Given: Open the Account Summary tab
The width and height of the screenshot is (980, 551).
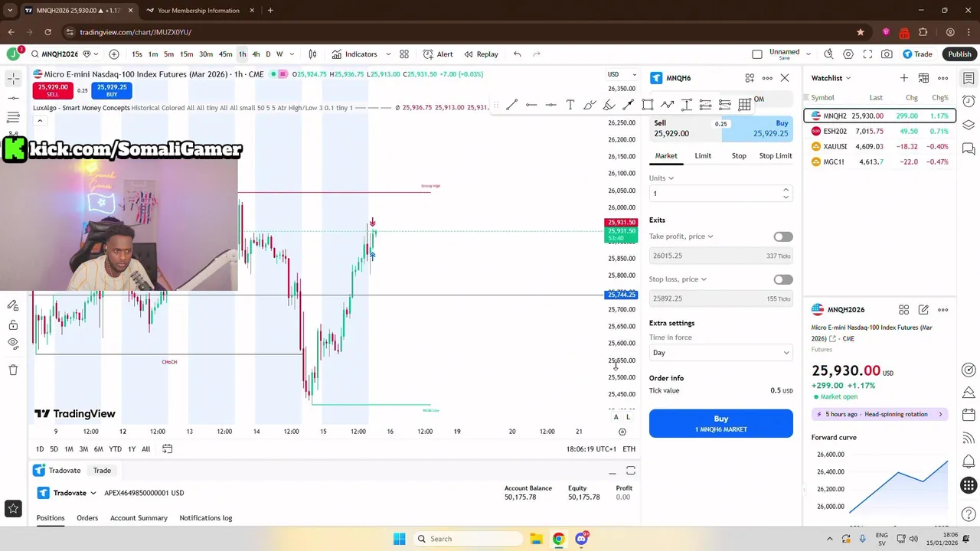Looking at the screenshot, I should tap(139, 518).
